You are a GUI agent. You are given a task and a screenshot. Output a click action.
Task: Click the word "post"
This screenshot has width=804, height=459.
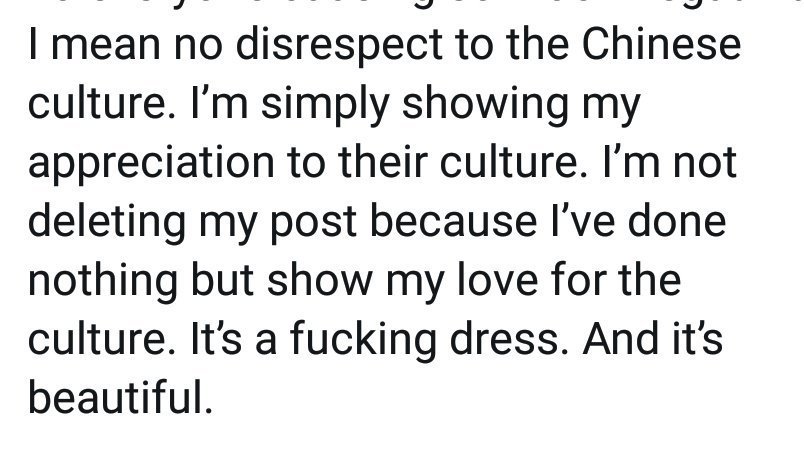tap(313, 224)
